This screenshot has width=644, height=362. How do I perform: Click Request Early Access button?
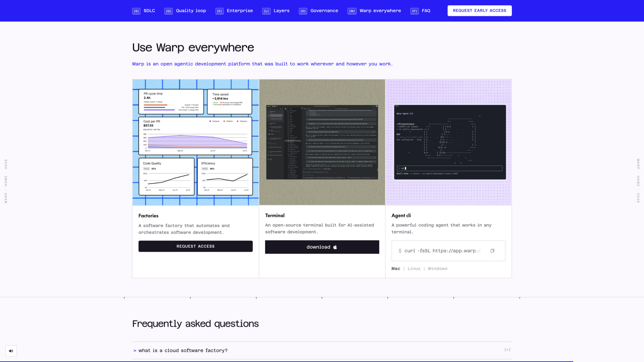point(479,11)
